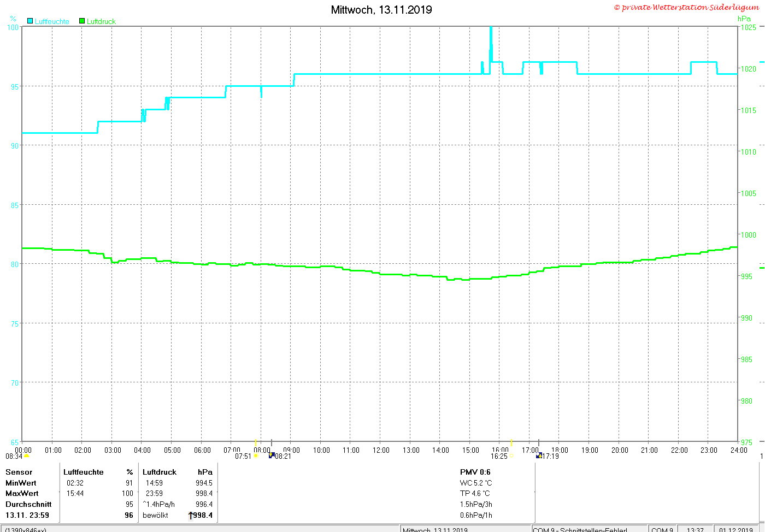Click the chart title Mittwoch, 13.11.2019
The height and width of the screenshot is (532, 765).
[381, 10]
